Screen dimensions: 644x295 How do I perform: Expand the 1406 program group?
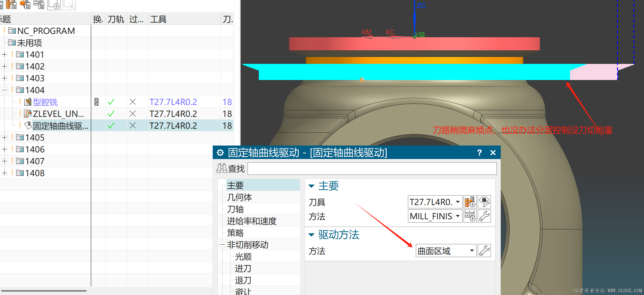pos(4,149)
